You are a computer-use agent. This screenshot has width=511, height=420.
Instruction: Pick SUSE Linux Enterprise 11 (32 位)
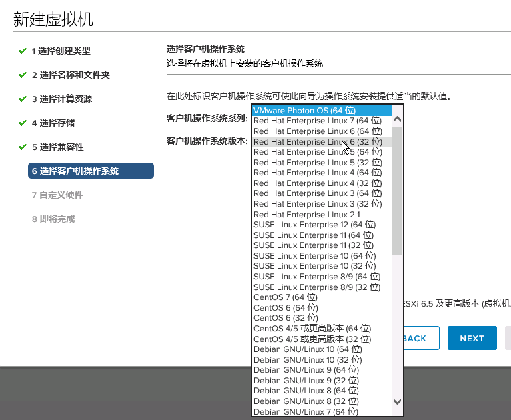point(322,245)
